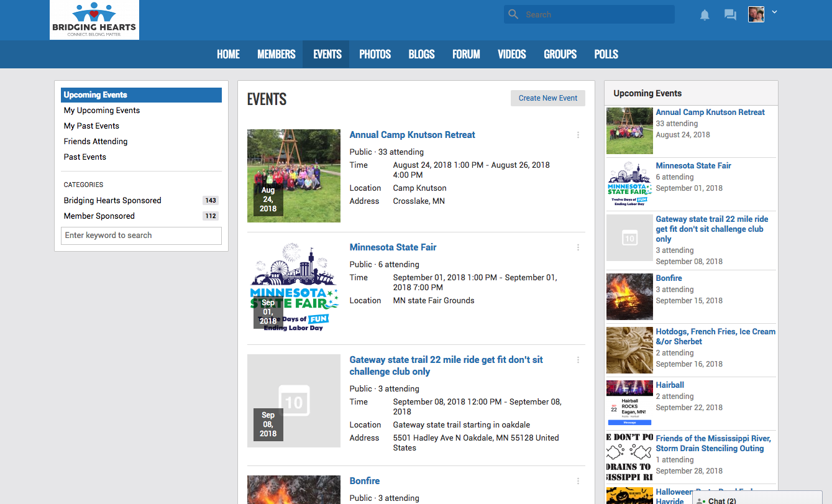Open Hotdogs, French Fries, Ice Cream event
Viewport: 832px width, 504px height.
pos(715,337)
